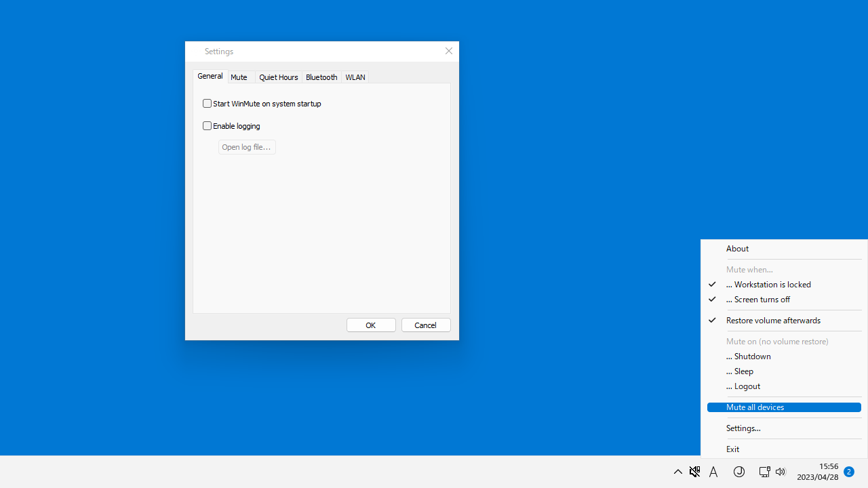This screenshot has width=868, height=488.
Task: Click the IME 'J' language indicator icon
Action: [x=739, y=472]
